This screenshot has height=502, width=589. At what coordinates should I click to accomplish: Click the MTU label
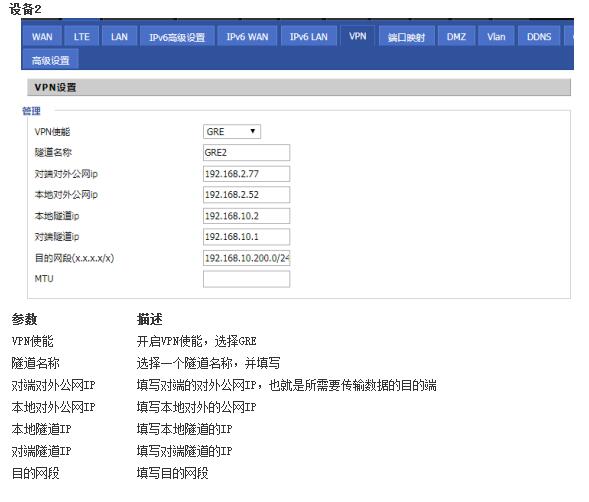click(x=44, y=279)
